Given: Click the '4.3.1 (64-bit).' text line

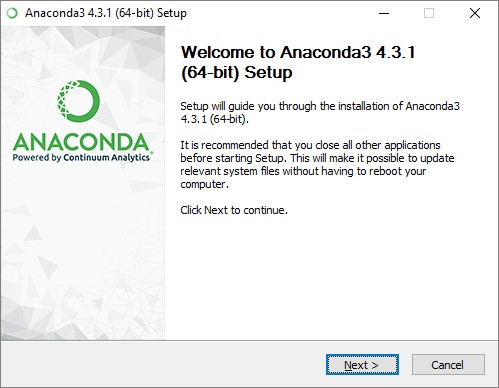Looking at the screenshot, I should pos(215,119).
